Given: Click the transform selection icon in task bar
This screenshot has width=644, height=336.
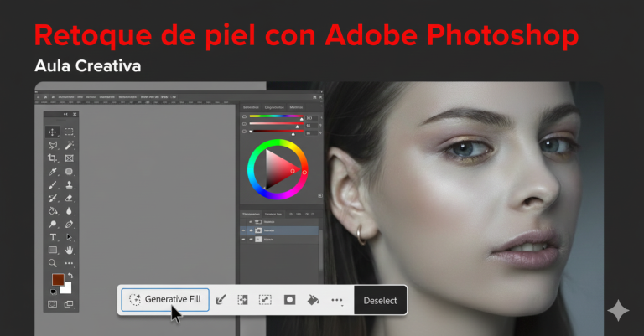Looking at the screenshot, I should (265, 300).
